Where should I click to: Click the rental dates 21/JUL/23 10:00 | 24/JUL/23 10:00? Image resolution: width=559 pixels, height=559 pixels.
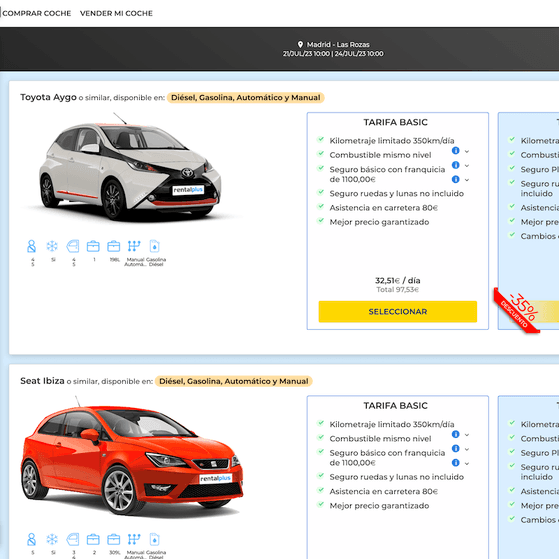pyautogui.click(x=333, y=54)
